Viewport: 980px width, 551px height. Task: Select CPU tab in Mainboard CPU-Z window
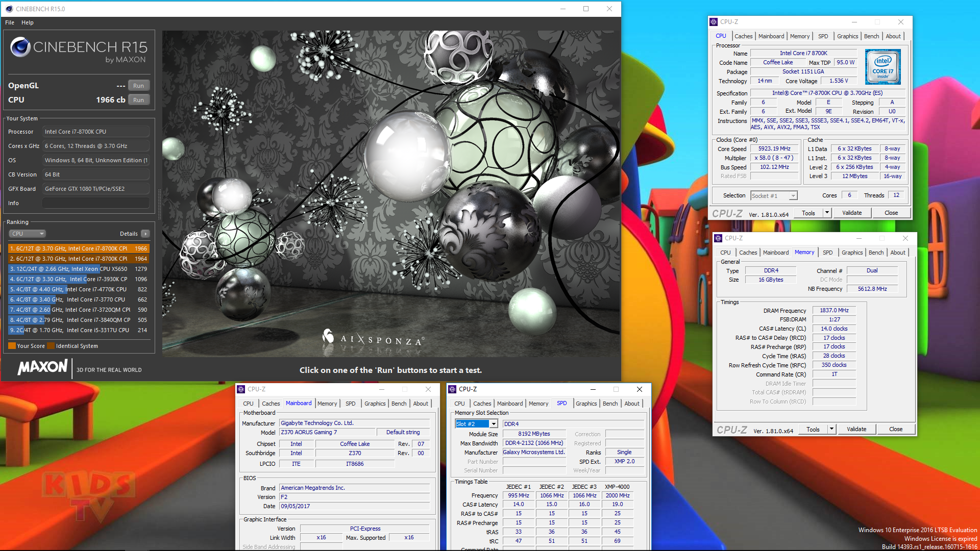click(248, 404)
